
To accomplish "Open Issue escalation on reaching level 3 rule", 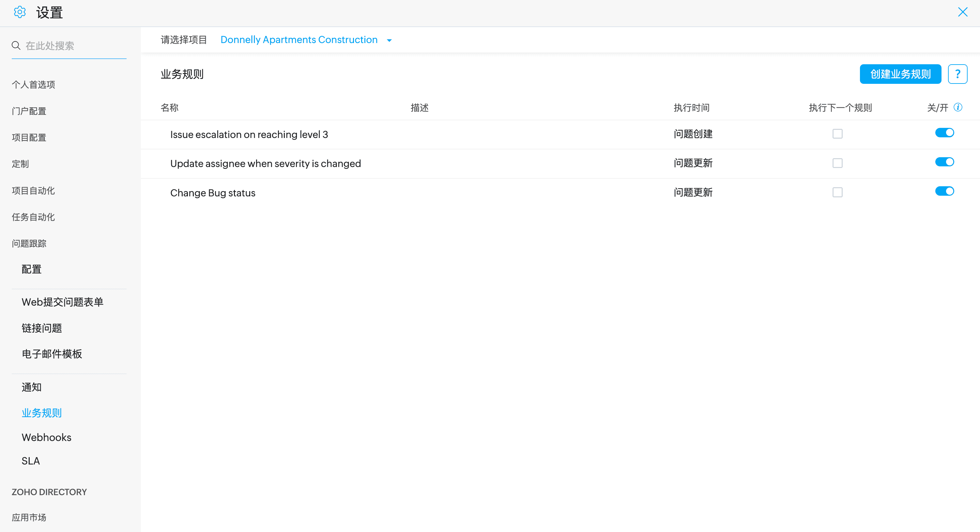I will [x=249, y=134].
